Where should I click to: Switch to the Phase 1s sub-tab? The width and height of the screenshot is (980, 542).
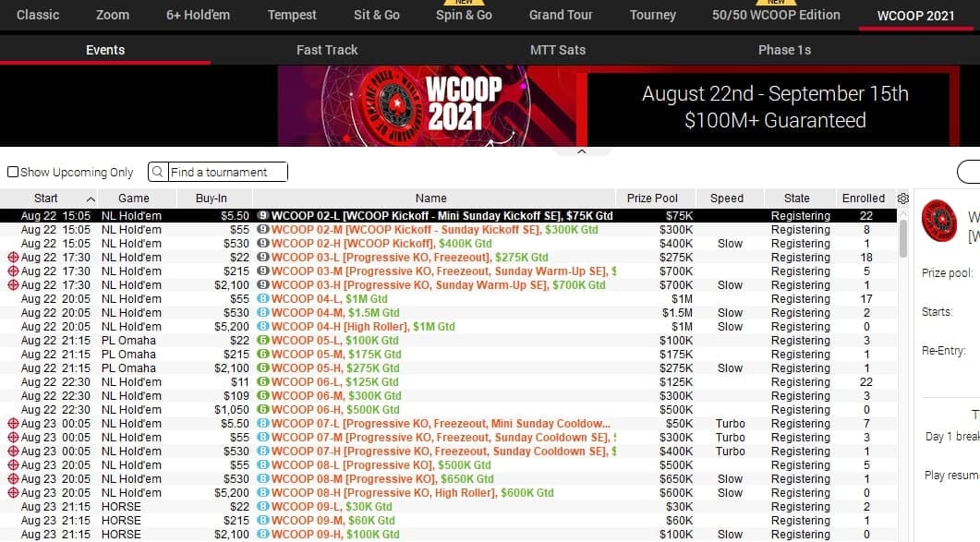tap(784, 50)
